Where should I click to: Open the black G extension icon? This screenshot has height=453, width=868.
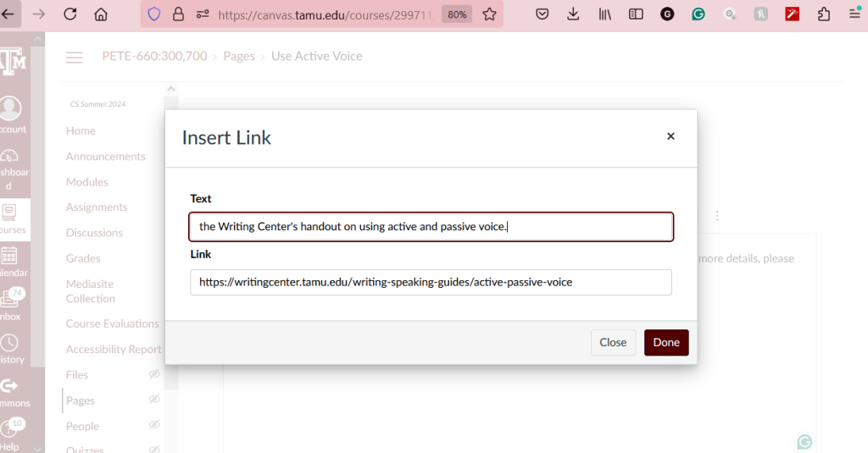coord(667,14)
